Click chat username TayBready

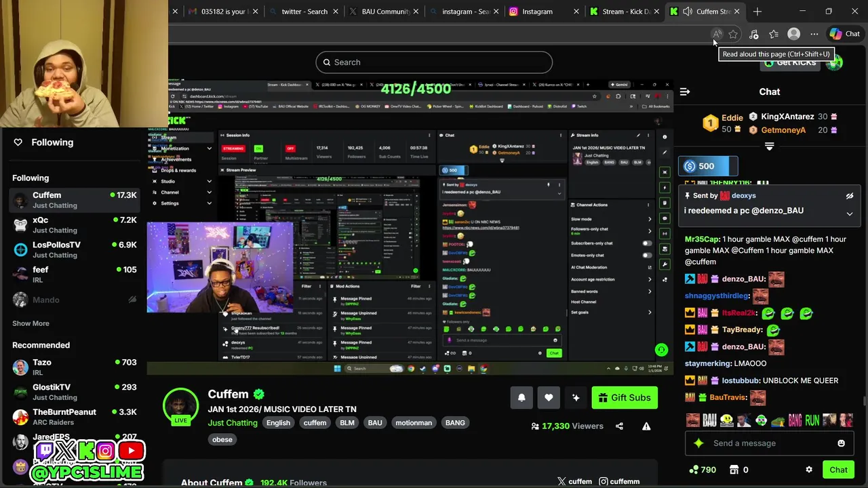tap(742, 330)
